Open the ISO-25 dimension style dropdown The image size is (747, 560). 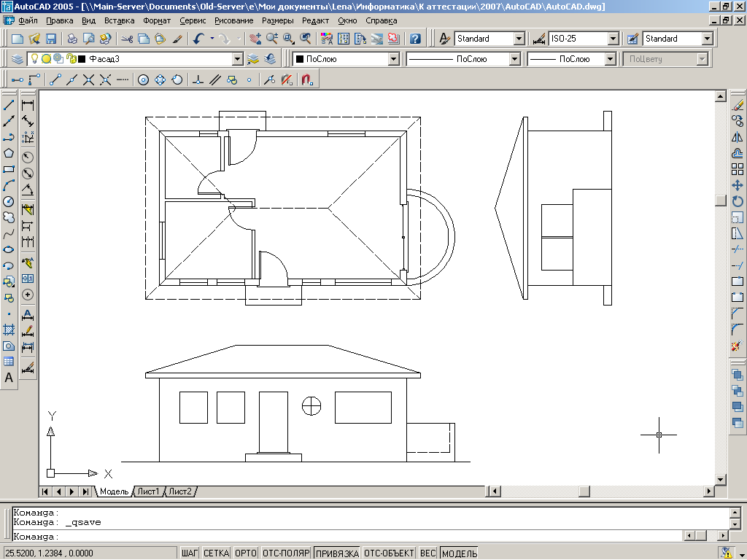coord(613,39)
